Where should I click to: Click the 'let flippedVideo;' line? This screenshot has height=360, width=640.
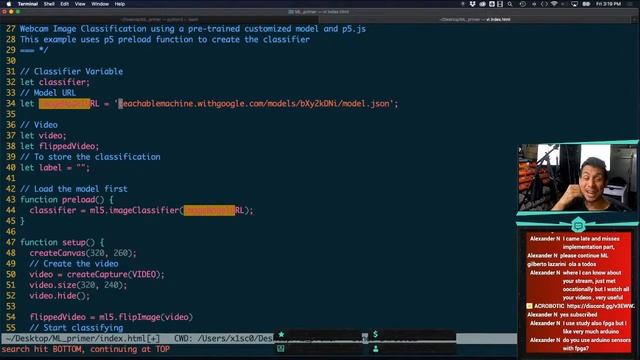coord(60,146)
